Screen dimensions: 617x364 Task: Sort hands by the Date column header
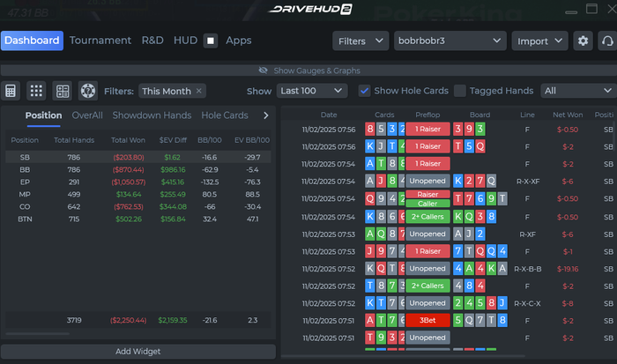point(329,115)
